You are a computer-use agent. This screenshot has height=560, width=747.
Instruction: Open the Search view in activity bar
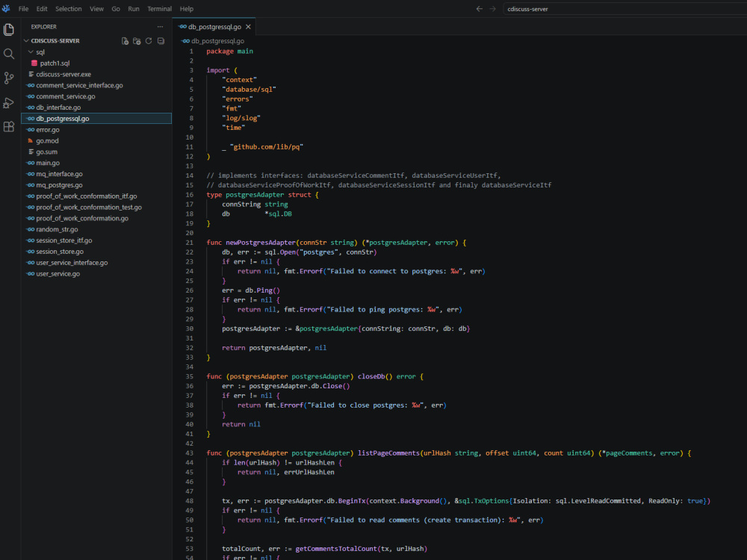8,54
